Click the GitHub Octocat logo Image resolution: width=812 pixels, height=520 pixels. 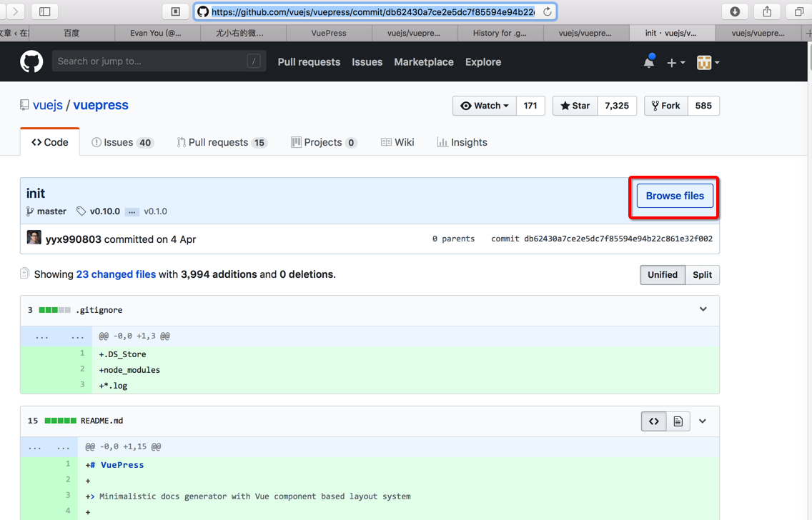click(x=31, y=61)
